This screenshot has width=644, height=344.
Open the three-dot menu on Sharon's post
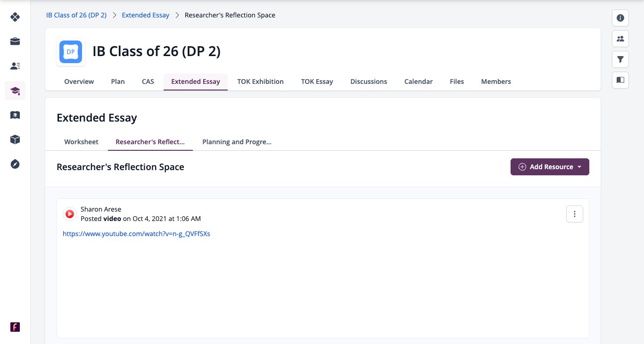[574, 214]
